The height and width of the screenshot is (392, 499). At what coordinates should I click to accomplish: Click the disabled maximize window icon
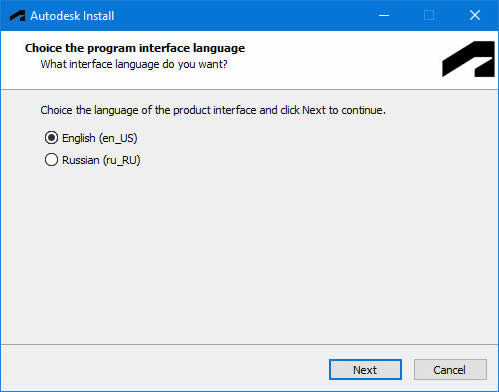coord(429,15)
